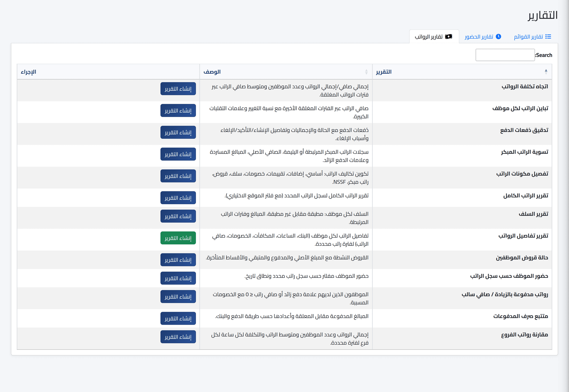Screen dimensions: 569x392
Task: Click the مقارنة رواتب الفروع name
Action: [525, 335]
